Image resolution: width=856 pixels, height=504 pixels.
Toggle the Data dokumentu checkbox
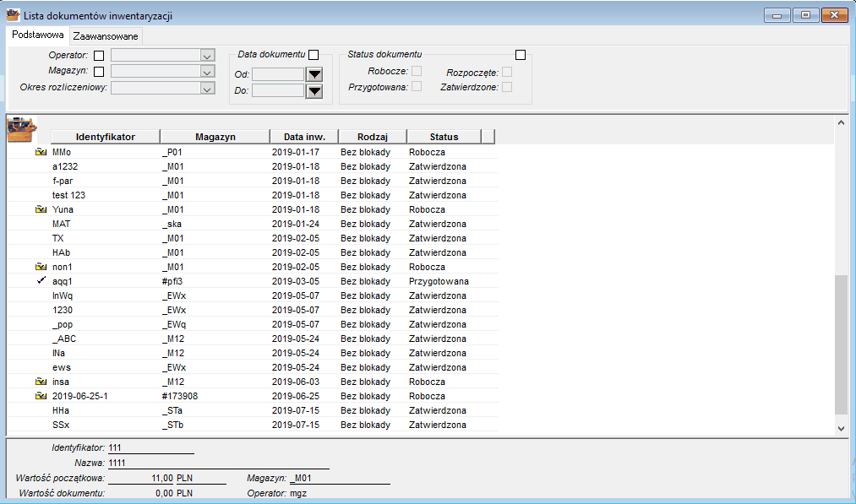coord(314,55)
